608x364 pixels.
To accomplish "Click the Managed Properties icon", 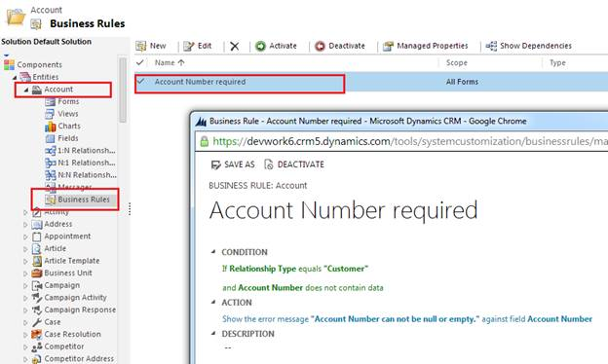I will [388, 46].
